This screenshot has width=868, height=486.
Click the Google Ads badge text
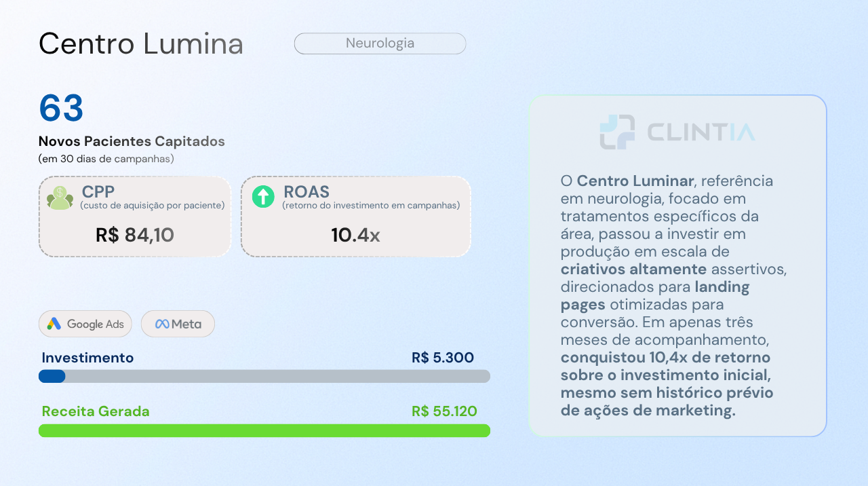point(96,324)
